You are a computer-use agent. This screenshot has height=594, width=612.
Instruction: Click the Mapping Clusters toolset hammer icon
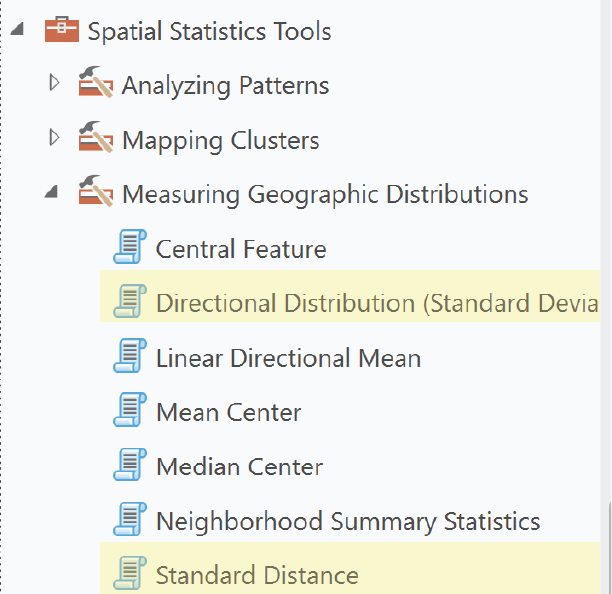click(96, 137)
